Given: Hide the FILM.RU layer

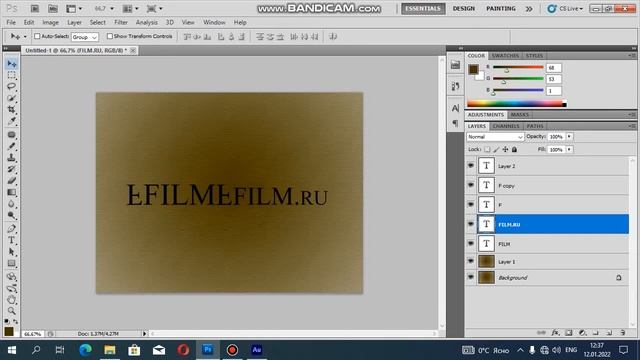Looking at the screenshot, I should coord(471,224).
